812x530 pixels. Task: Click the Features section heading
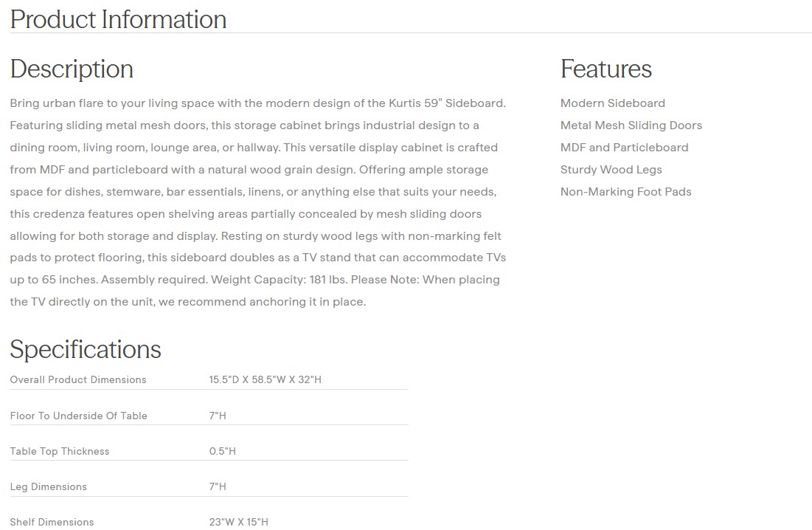click(x=605, y=69)
